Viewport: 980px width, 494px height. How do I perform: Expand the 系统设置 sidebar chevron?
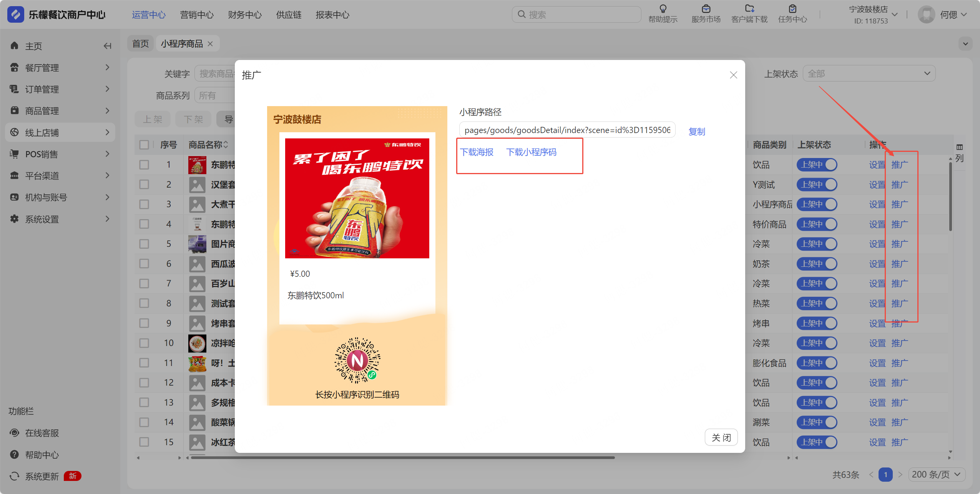click(108, 219)
